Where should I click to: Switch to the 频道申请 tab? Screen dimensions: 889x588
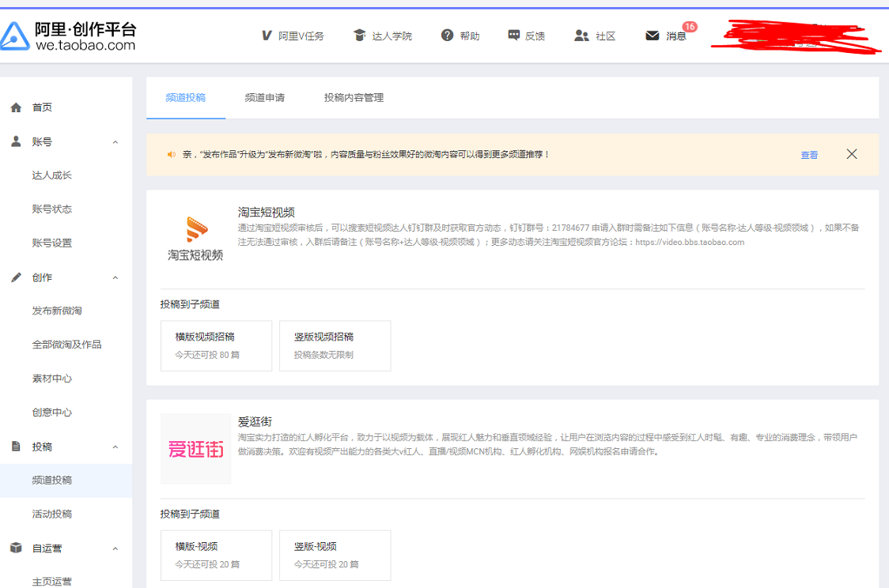pyautogui.click(x=265, y=98)
